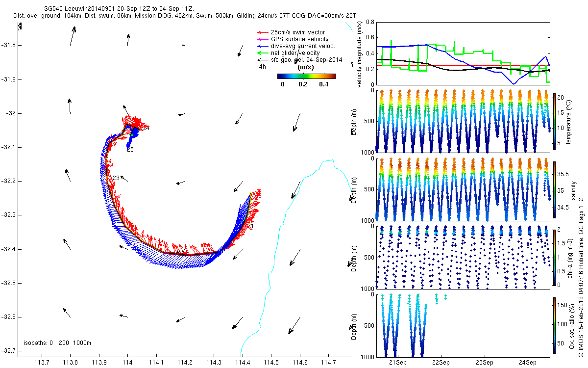The height and width of the screenshot is (368, 588).
Task: Click the black sfc geo. vel. legend arrow
Action: tap(262, 60)
